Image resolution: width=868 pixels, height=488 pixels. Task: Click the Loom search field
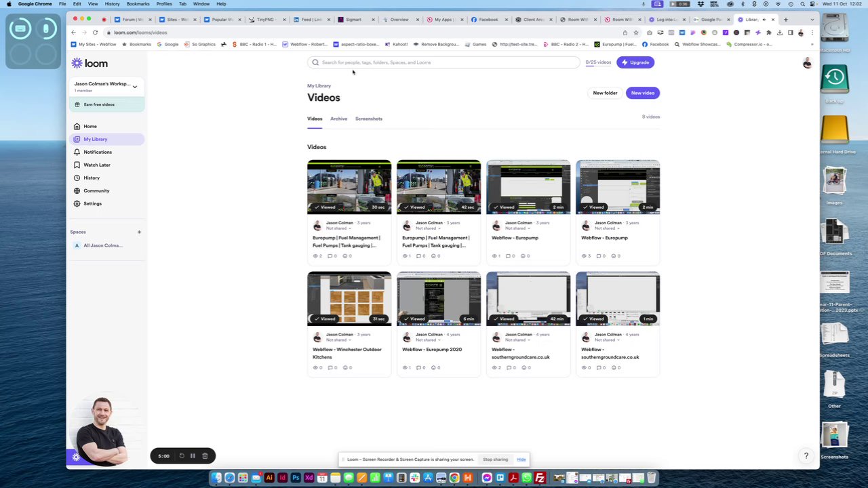(444, 62)
